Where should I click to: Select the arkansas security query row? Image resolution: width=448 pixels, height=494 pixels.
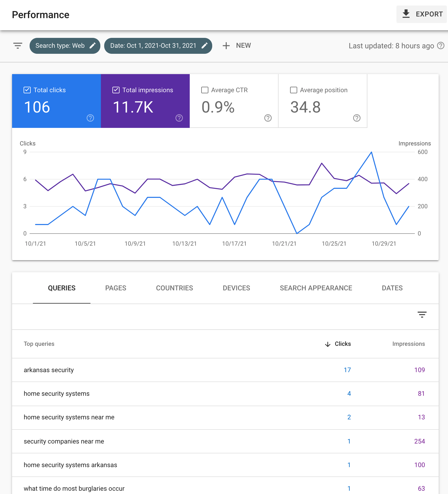coord(49,370)
